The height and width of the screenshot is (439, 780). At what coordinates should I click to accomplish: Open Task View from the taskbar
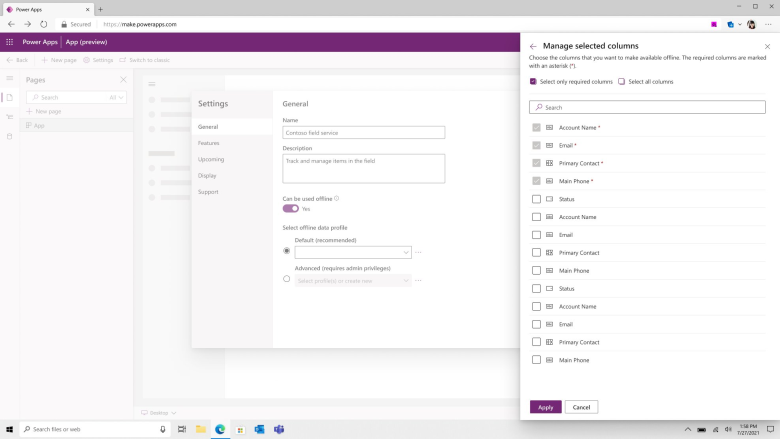pyautogui.click(x=182, y=430)
